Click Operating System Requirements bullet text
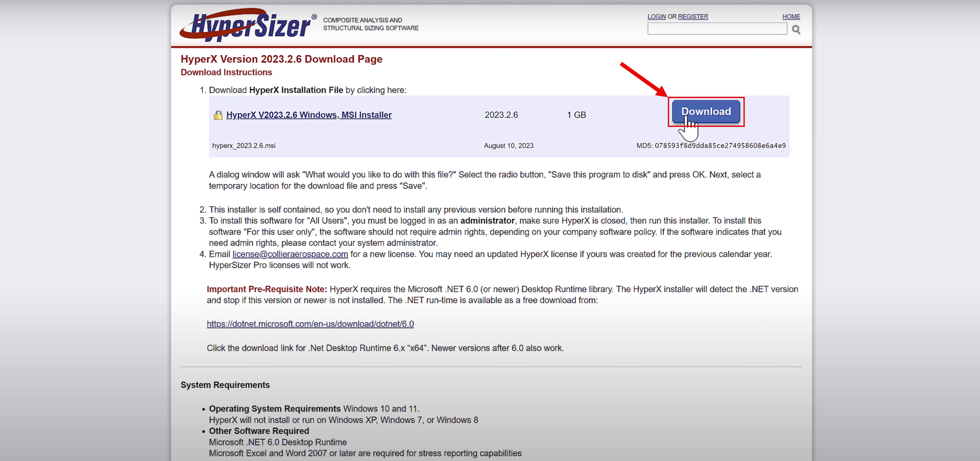 pos(275,408)
